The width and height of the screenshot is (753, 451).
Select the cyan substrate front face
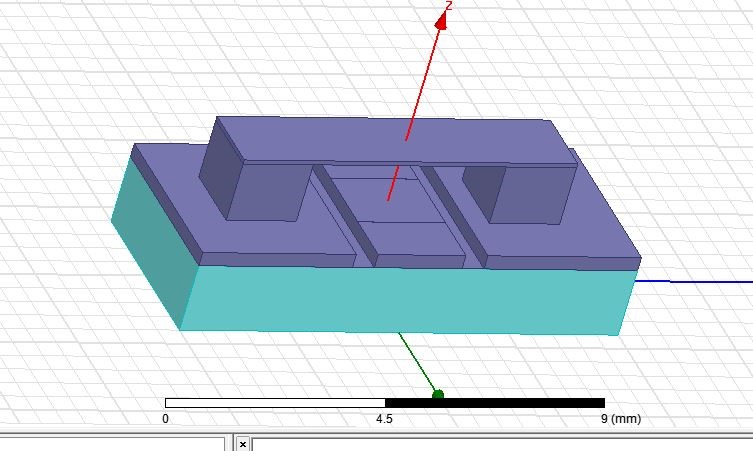408,300
